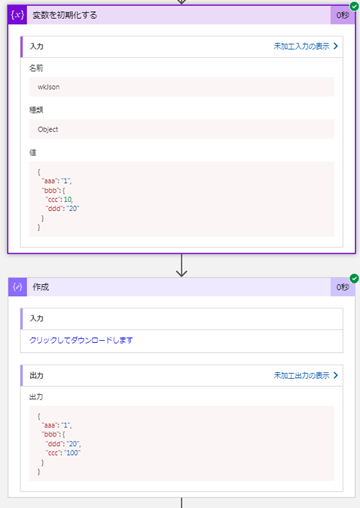Click the 値 JSON value box
This screenshot has height=508, width=360.
[181, 199]
